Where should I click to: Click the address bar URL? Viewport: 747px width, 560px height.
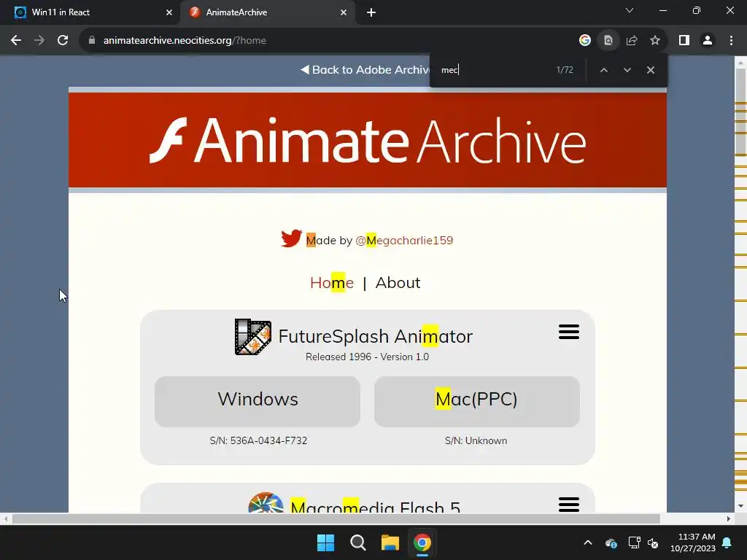[x=185, y=41]
